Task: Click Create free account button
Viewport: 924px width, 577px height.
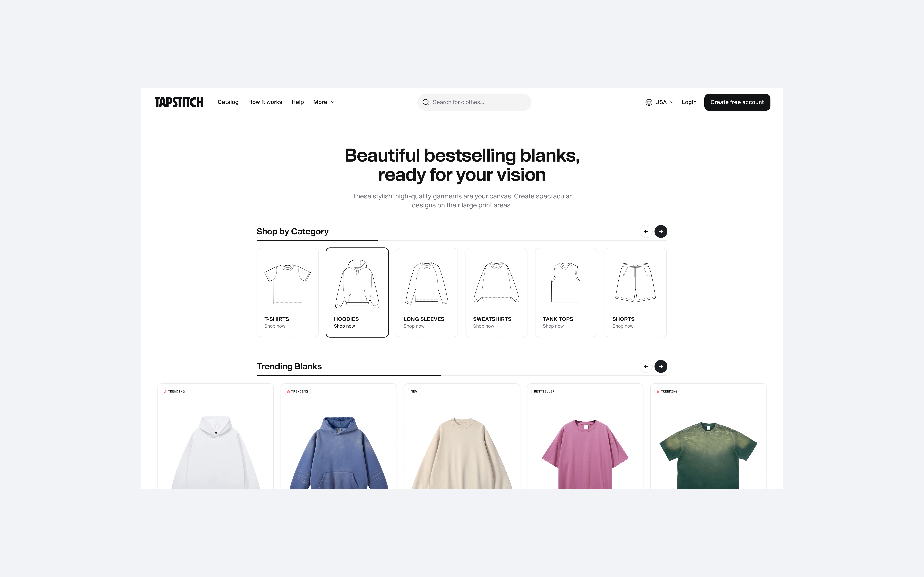Action: coord(737,102)
